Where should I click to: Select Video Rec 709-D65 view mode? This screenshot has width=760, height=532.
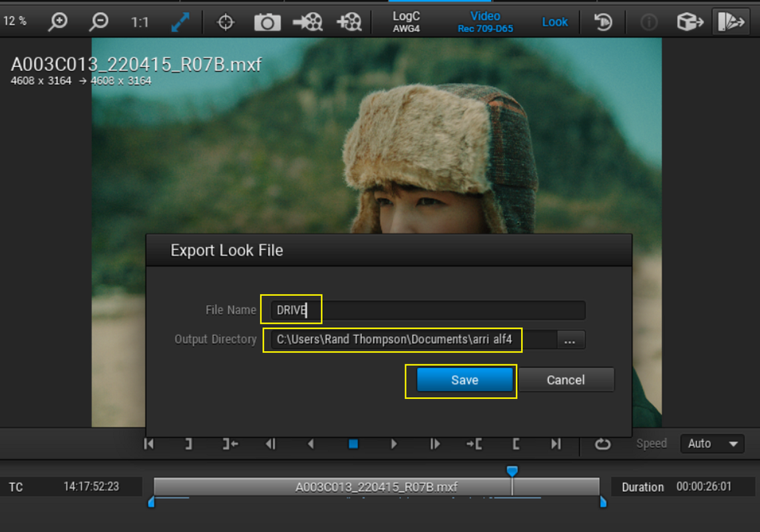pyautogui.click(x=485, y=22)
